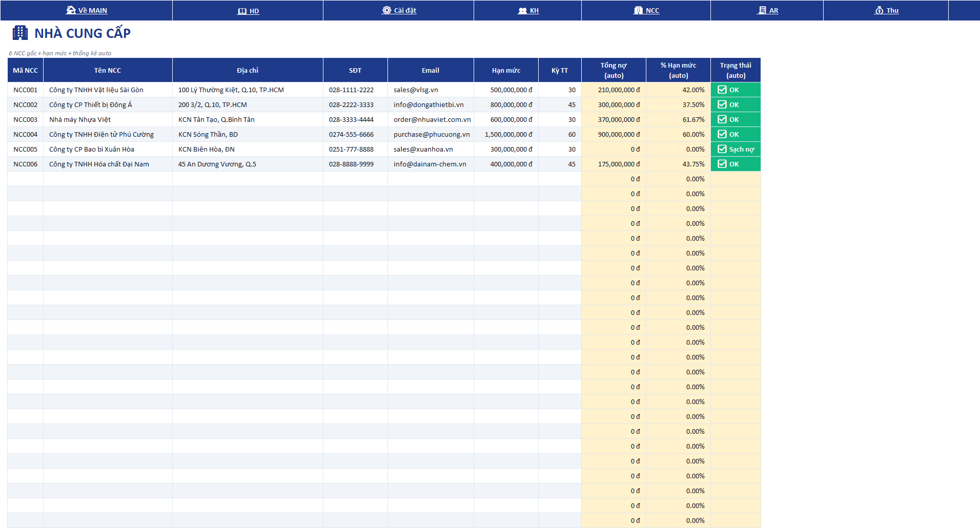The image size is (980, 528).
Task: Click the Sạch nợ checkmark for NCC005
Action: tap(722, 149)
